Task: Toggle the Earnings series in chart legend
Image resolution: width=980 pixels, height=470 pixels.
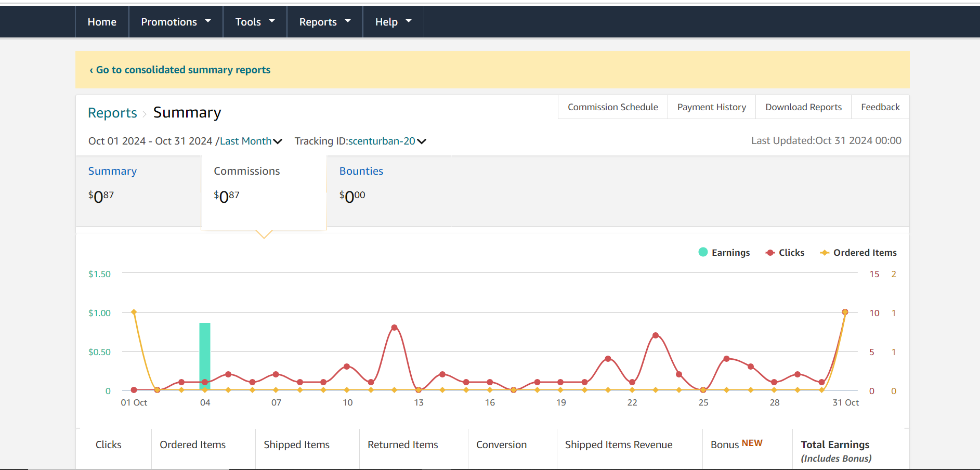Action: point(724,252)
